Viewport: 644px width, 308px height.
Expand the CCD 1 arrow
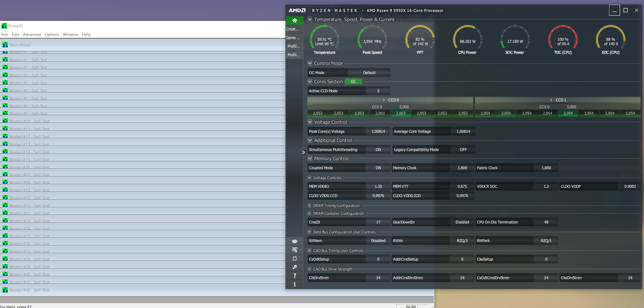pyautogui.click(x=552, y=100)
